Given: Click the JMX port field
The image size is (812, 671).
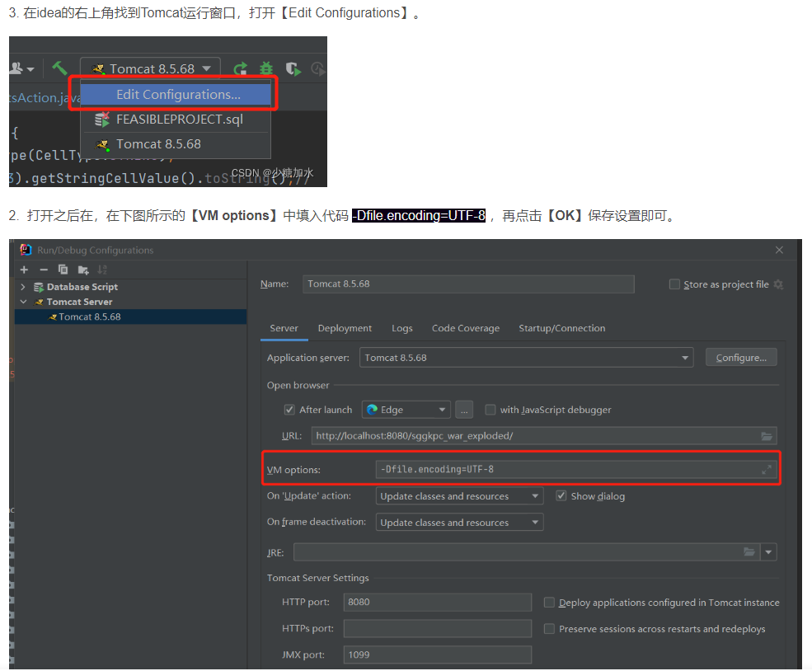Looking at the screenshot, I should click(438, 655).
